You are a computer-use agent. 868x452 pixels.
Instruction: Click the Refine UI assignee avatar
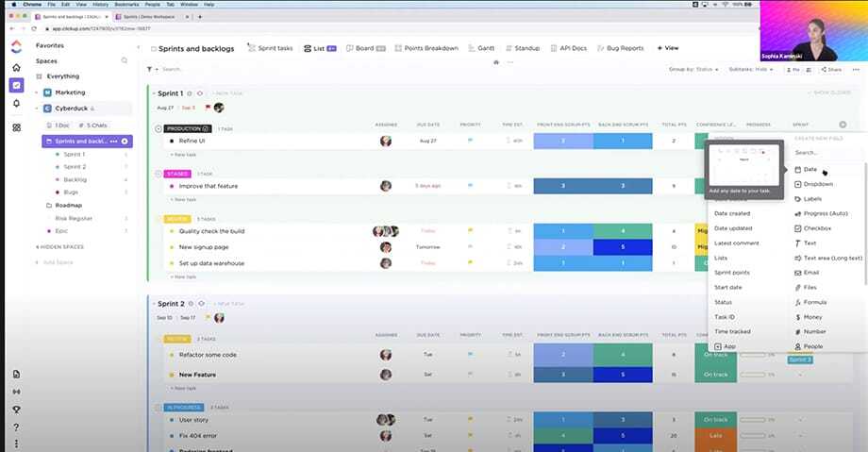click(x=386, y=142)
